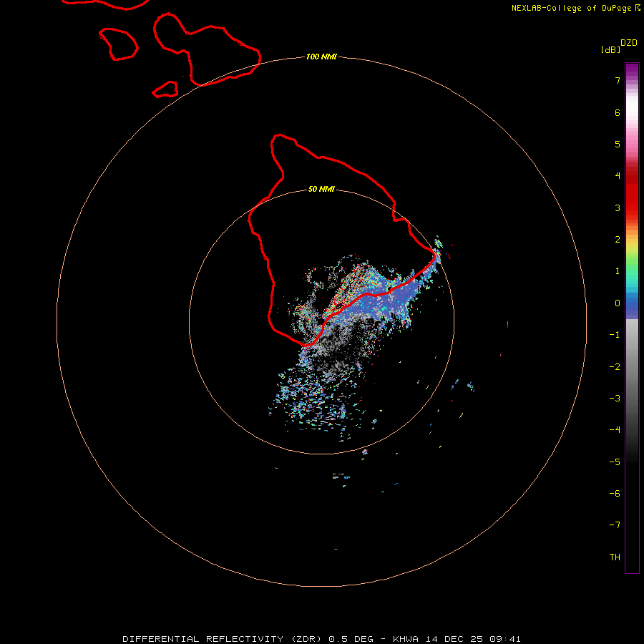Click the -2 value on the scale
Screen dimensions: 644x644
(615, 367)
